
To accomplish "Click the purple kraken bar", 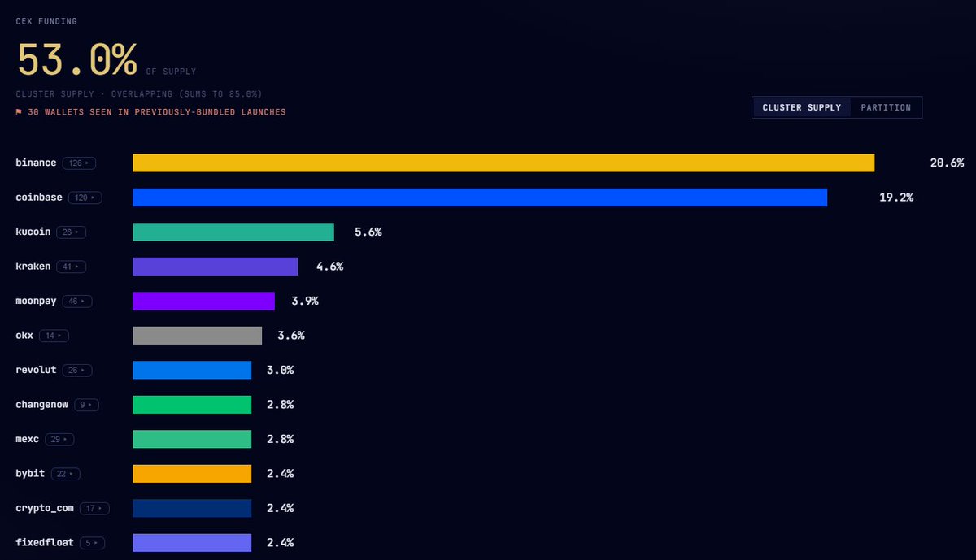I will click(216, 267).
